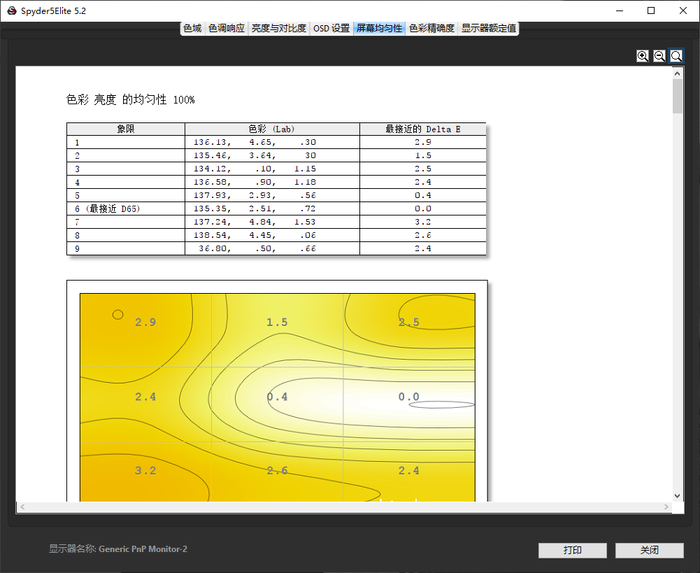Show the 色彩精确度 tab
The height and width of the screenshot is (573, 700).
(x=431, y=29)
